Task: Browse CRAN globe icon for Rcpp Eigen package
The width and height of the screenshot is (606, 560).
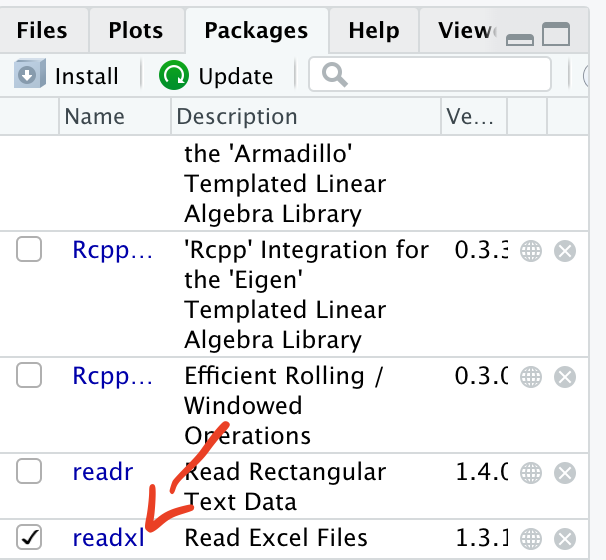Action: pyautogui.click(x=531, y=251)
